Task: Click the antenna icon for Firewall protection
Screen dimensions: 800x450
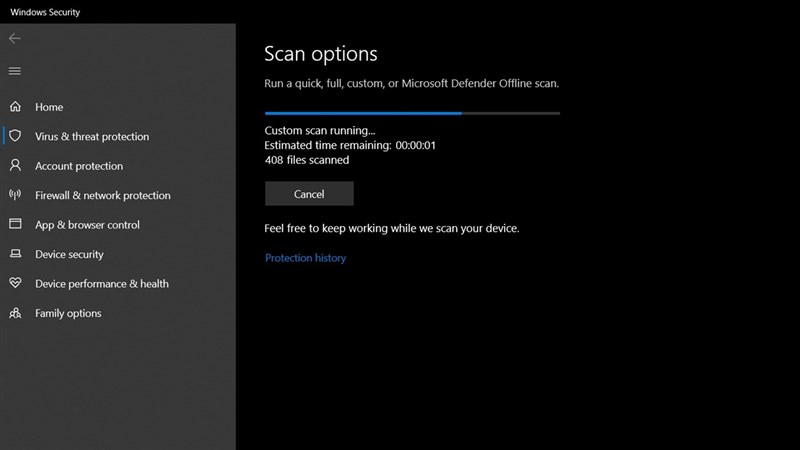Action: coord(15,194)
